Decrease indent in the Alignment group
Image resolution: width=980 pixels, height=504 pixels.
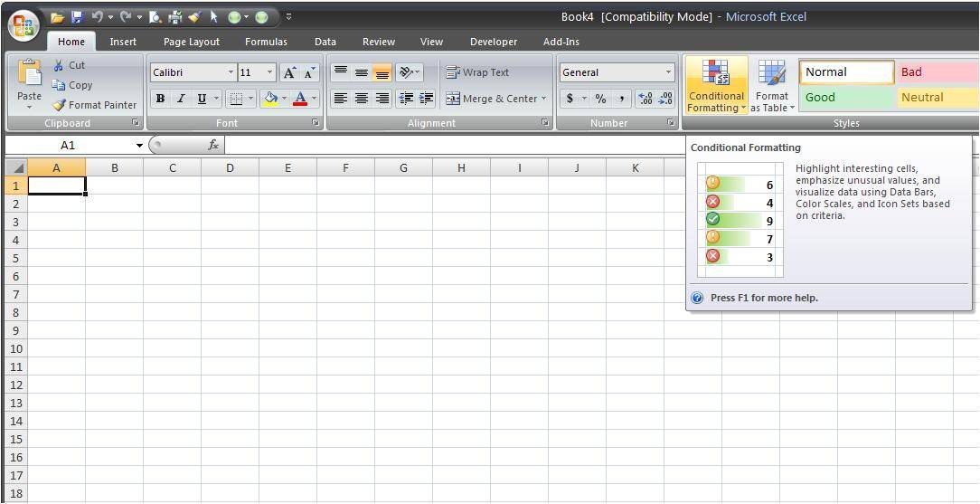(406, 98)
